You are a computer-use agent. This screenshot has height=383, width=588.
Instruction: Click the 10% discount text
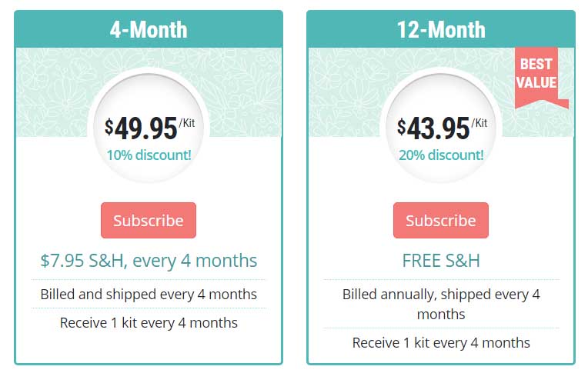pyautogui.click(x=149, y=155)
